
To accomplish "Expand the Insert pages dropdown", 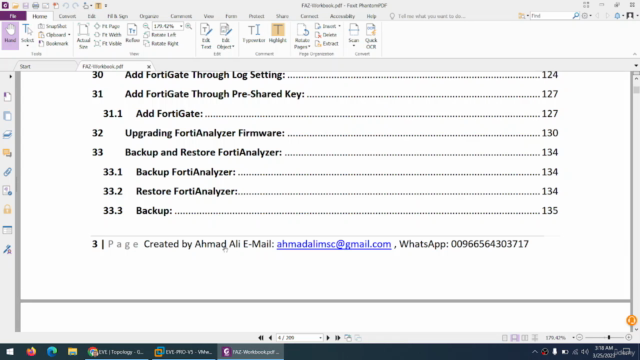I will (x=339, y=26).
